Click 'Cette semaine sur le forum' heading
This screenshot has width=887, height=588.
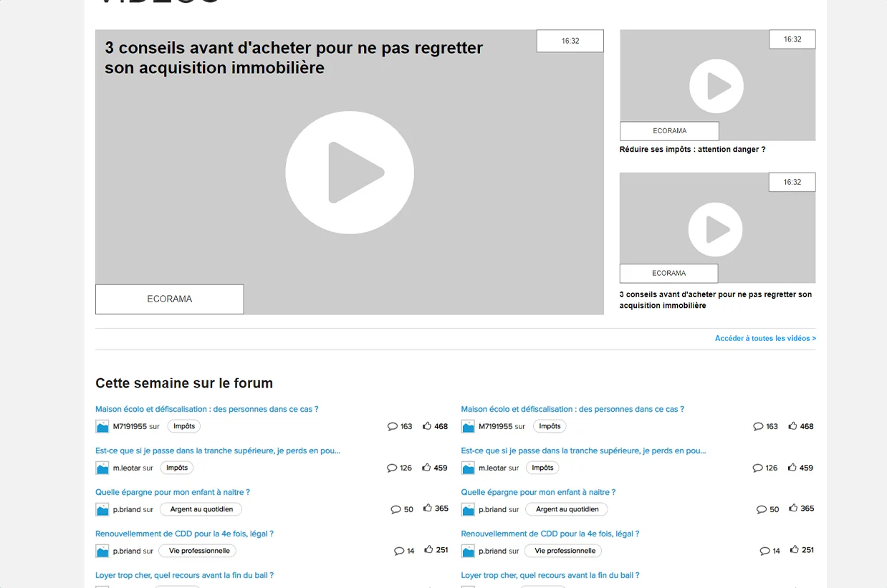point(184,383)
